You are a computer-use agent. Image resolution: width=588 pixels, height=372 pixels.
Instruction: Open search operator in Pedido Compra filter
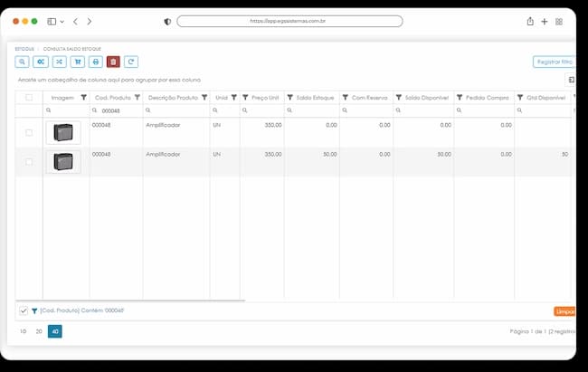[459, 110]
